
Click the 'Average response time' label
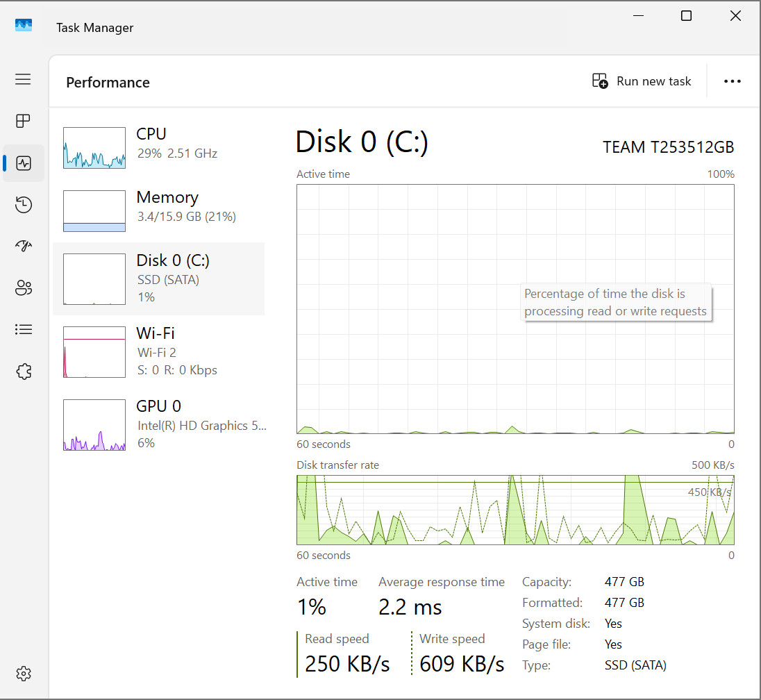pos(442,581)
